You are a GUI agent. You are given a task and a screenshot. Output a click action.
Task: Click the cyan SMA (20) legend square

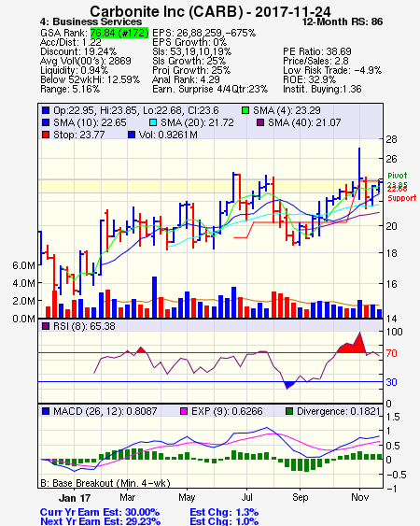tap(153, 122)
